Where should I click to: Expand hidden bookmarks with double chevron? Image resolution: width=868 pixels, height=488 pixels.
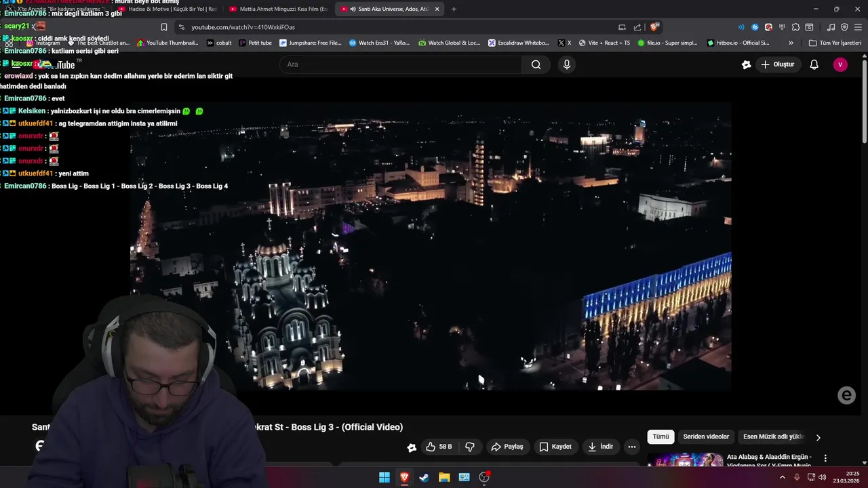coord(791,43)
